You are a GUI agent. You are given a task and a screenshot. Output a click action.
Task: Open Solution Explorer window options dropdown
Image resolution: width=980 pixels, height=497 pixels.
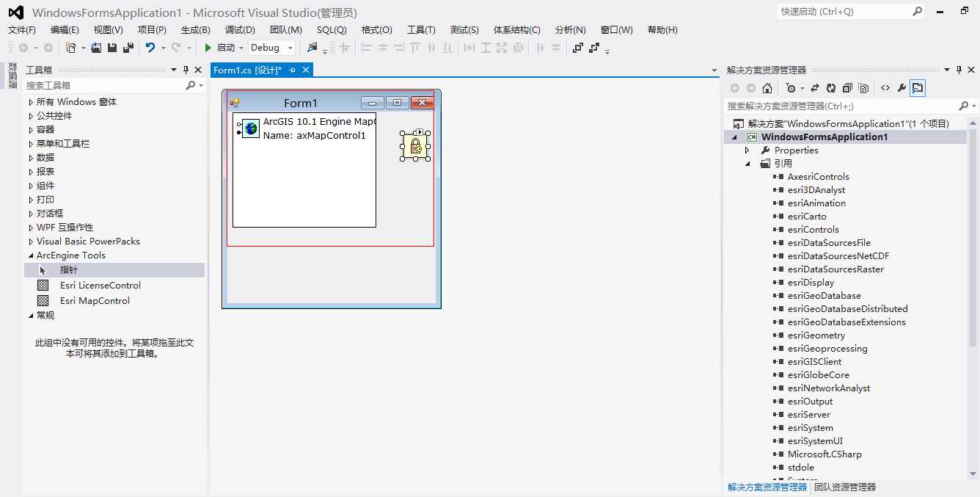(947, 70)
